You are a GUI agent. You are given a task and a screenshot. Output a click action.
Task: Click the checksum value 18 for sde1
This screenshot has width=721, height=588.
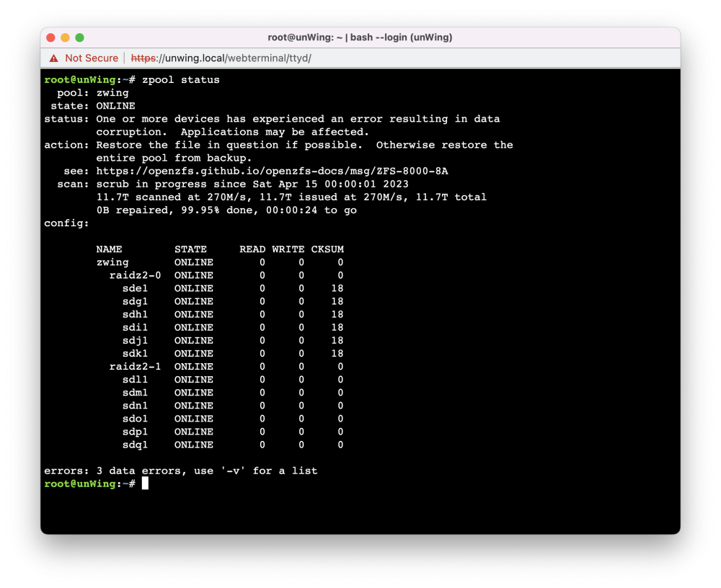click(337, 289)
